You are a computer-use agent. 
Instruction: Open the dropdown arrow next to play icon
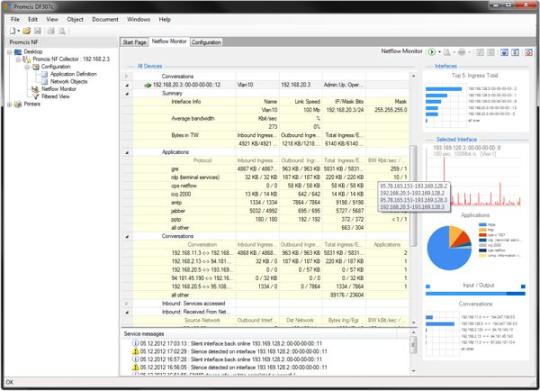[x=439, y=52]
